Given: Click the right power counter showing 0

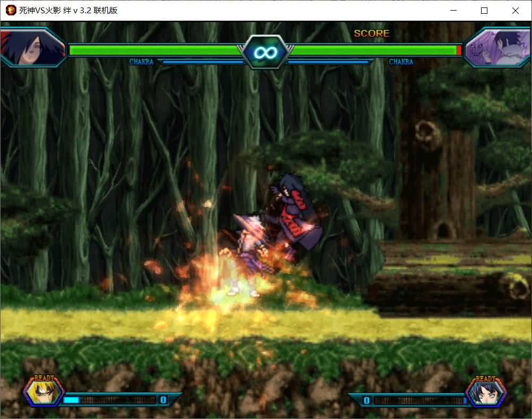Looking at the screenshot, I should (x=366, y=400).
